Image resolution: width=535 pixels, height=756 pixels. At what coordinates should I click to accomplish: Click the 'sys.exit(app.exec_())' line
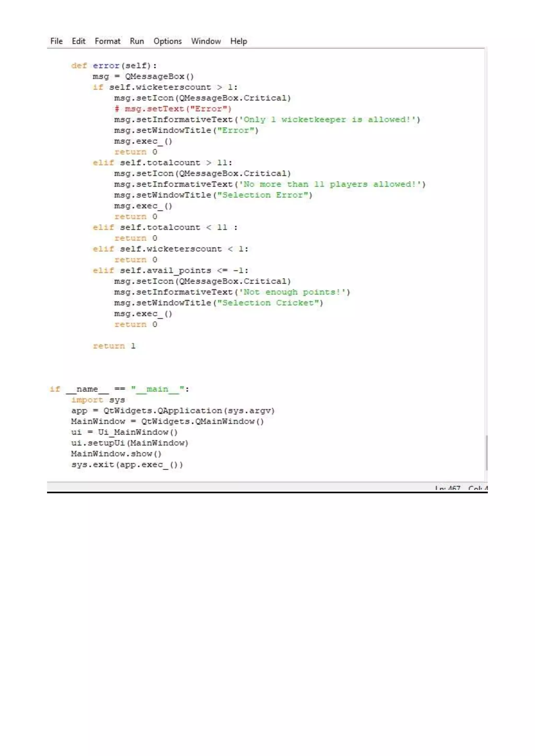pyautogui.click(x=127, y=465)
